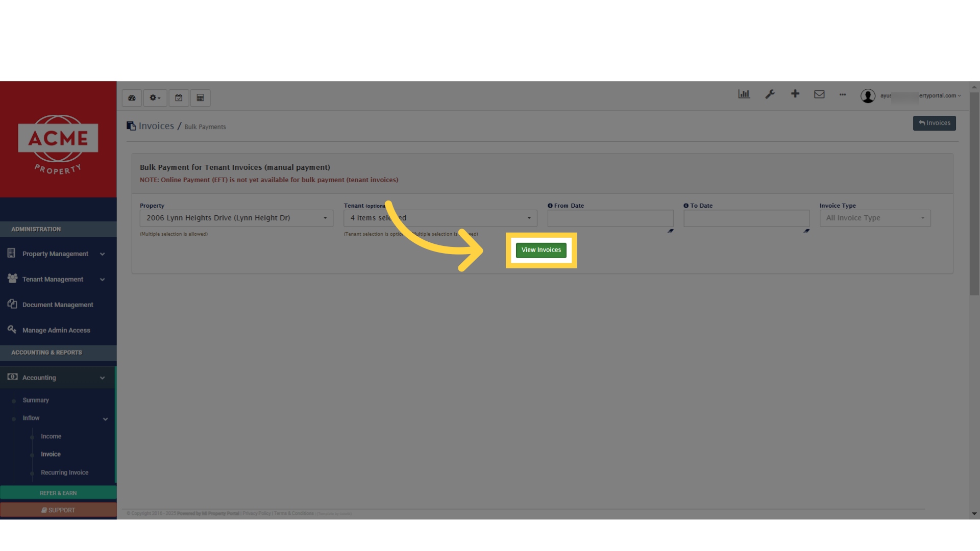Click the back to Invoices button
Screen dimensions: 980x551
(934, 123)
